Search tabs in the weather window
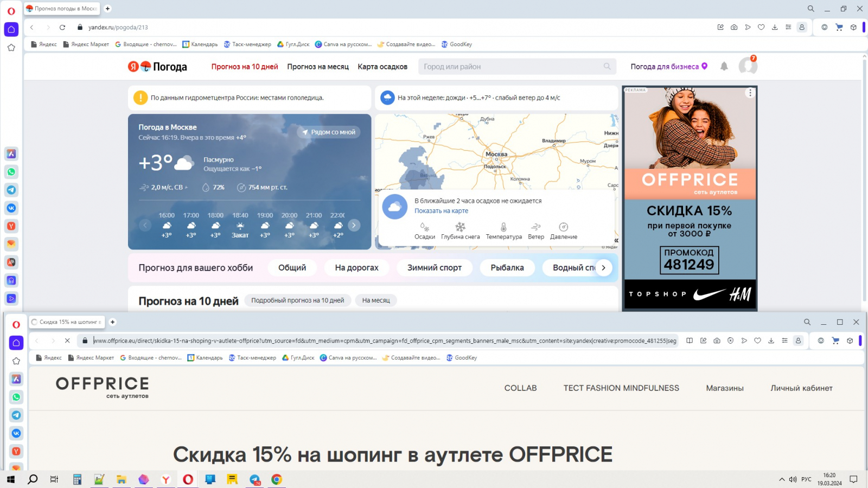This screenshot has width=868, height=488. pyautogui.click(x=810, y=9)
